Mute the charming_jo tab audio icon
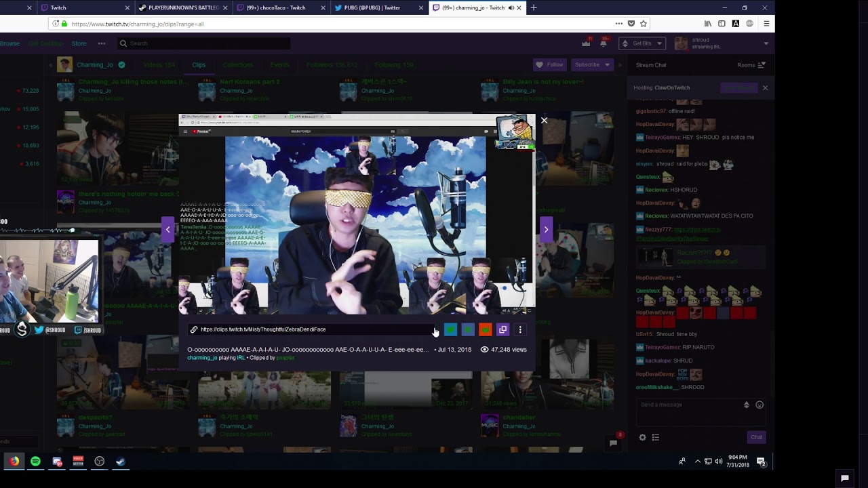The image size is (868, 488). (x=511, y=7)
